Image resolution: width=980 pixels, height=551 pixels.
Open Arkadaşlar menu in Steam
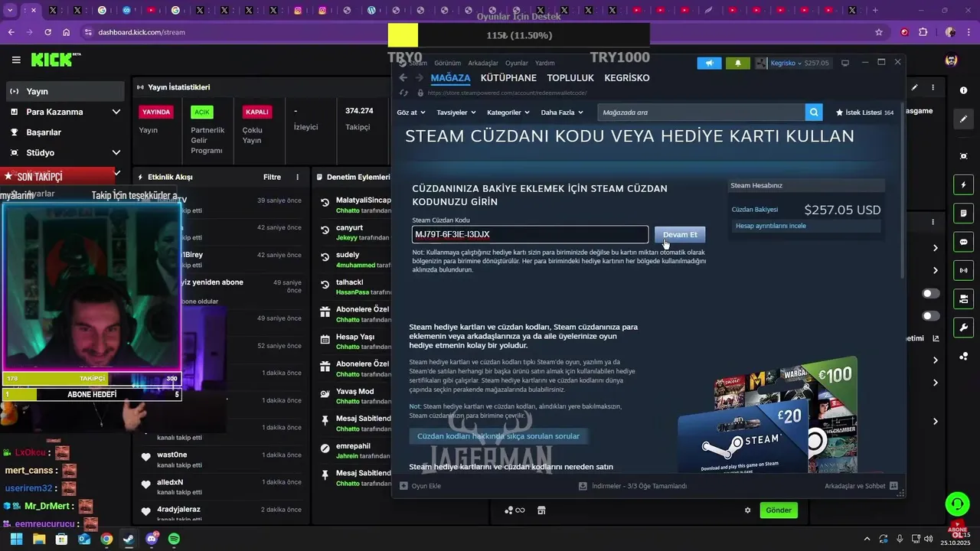483,63
